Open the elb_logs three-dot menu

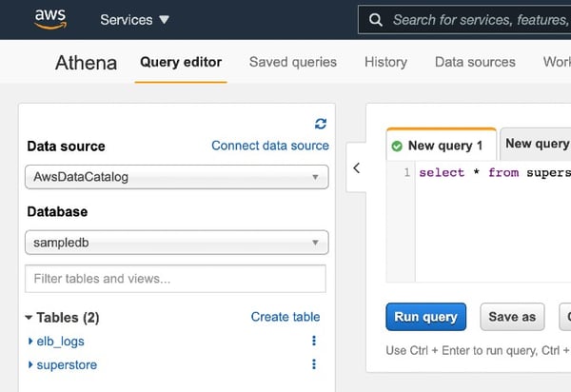[x=314, y=341]
